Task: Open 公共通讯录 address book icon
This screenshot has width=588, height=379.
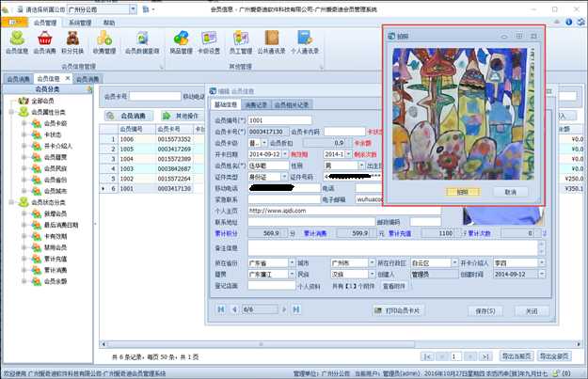Action: click(x=272, y=42)
